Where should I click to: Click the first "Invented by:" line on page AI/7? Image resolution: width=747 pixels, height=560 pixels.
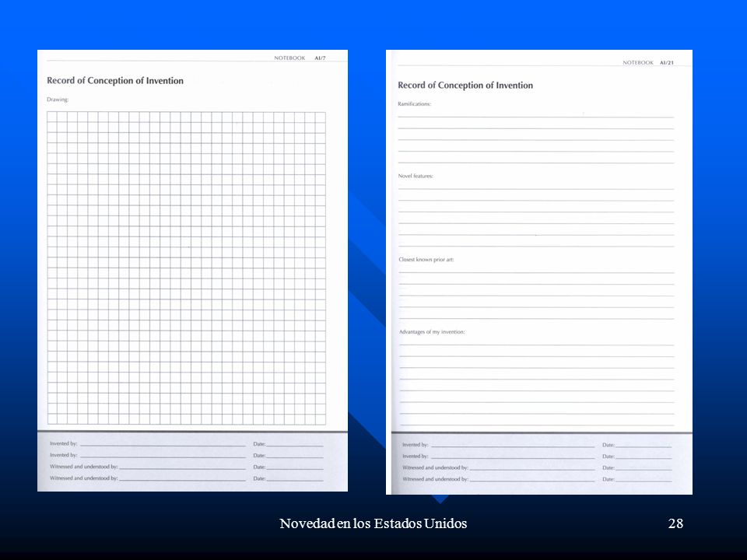pos(148,443)
